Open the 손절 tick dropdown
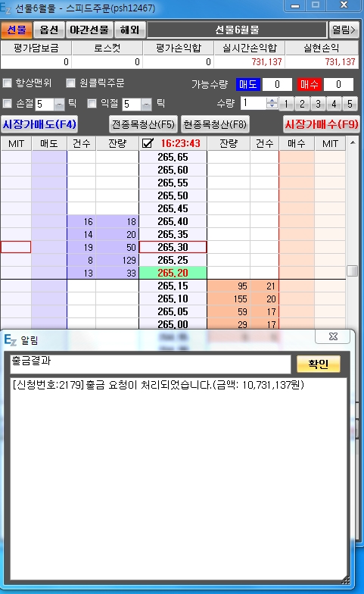 (59, 105)
